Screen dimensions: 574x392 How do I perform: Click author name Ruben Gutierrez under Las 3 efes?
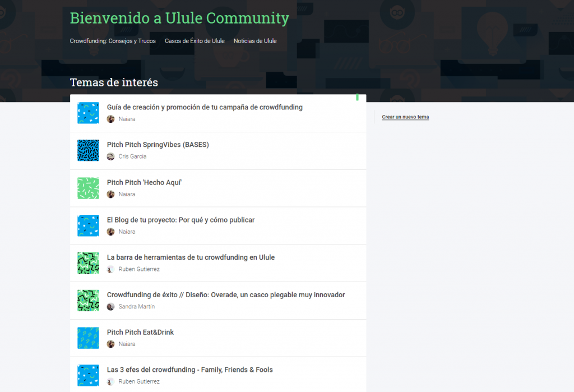click(x=139, y=381)
